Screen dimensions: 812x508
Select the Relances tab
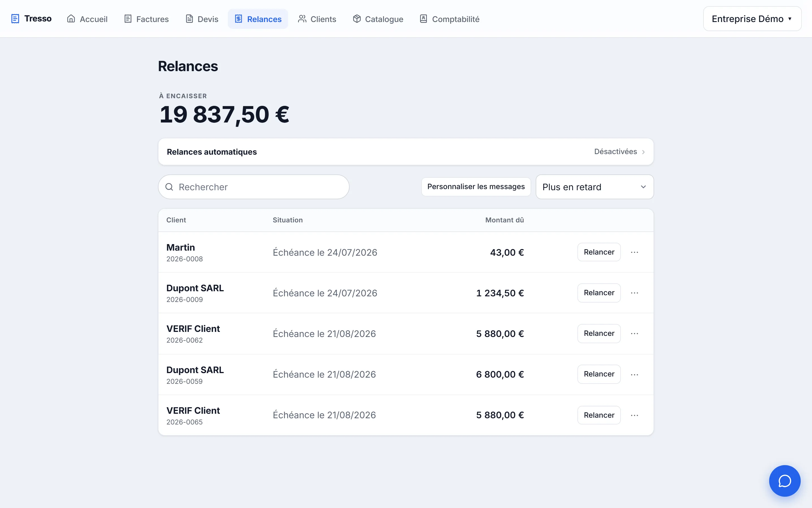tap(258, 19)
